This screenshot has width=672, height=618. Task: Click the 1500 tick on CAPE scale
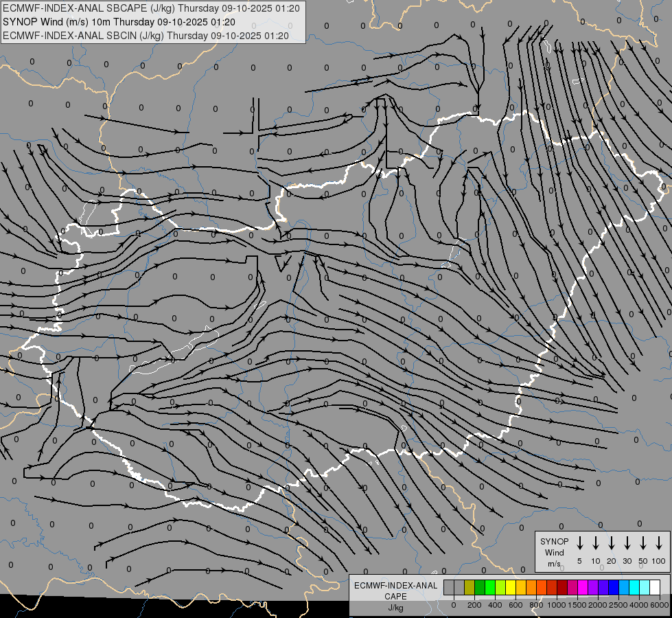tap(577, 605)
